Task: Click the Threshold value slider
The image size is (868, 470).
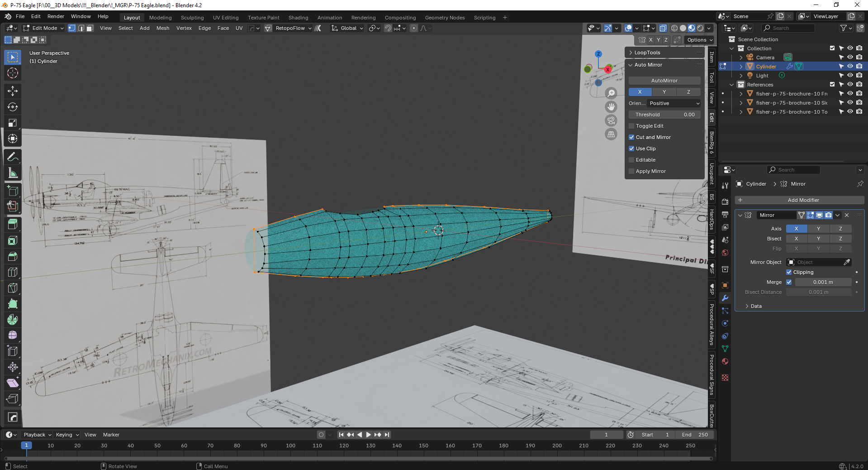Action: pyautogui.click(x=664, y=115)
